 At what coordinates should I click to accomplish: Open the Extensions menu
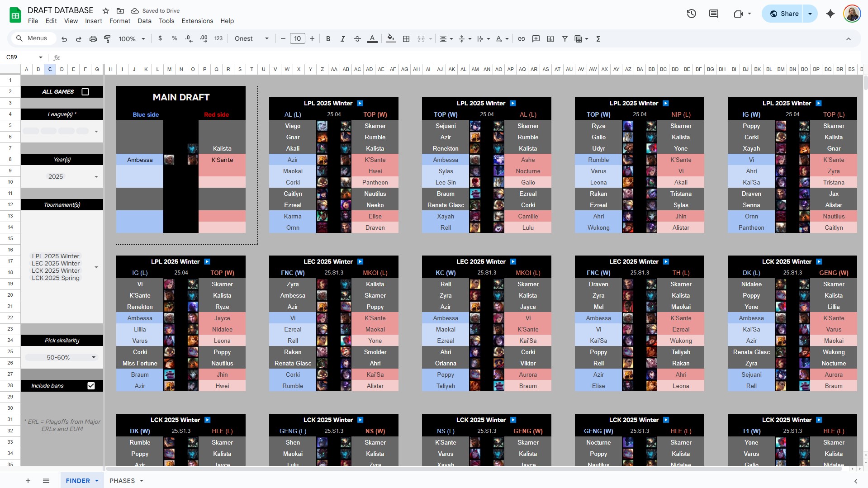(197, 21)
